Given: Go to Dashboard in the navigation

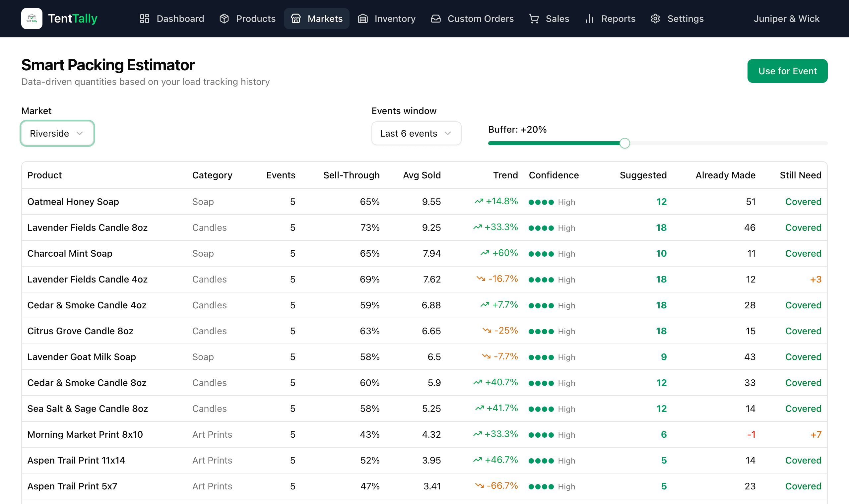Looking at the screenshot, I should click(172, 19).
